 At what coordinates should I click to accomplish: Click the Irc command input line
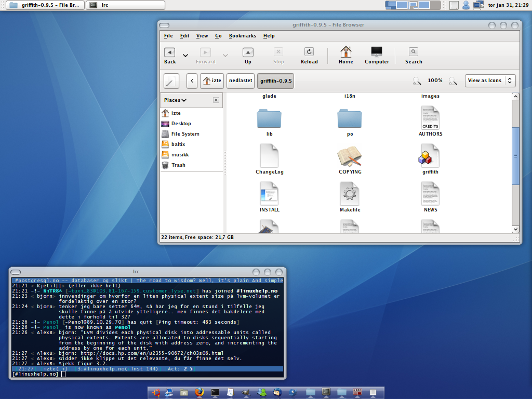pyautogui.click(x=148, y=374)
